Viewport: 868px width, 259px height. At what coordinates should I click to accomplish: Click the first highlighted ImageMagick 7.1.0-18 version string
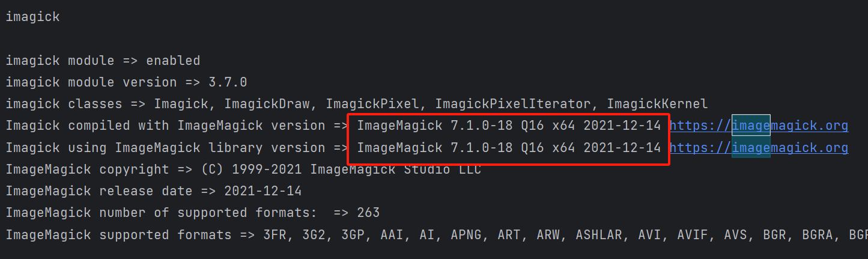pyautogui.click(x=509, y=126)
